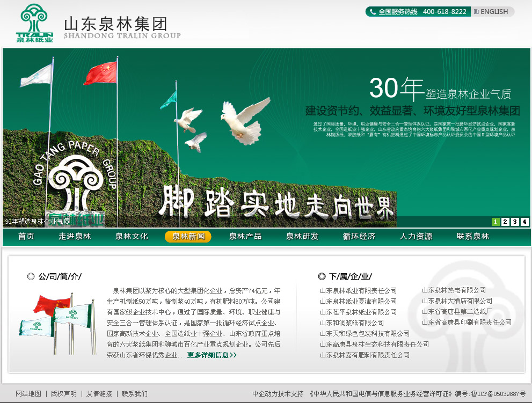Viewport: 532px width, 403px height.
Task: Open 山东高唐县泉林生态科技有限责任公司 link
Action: pyautogui.click(x=374, y=345)
